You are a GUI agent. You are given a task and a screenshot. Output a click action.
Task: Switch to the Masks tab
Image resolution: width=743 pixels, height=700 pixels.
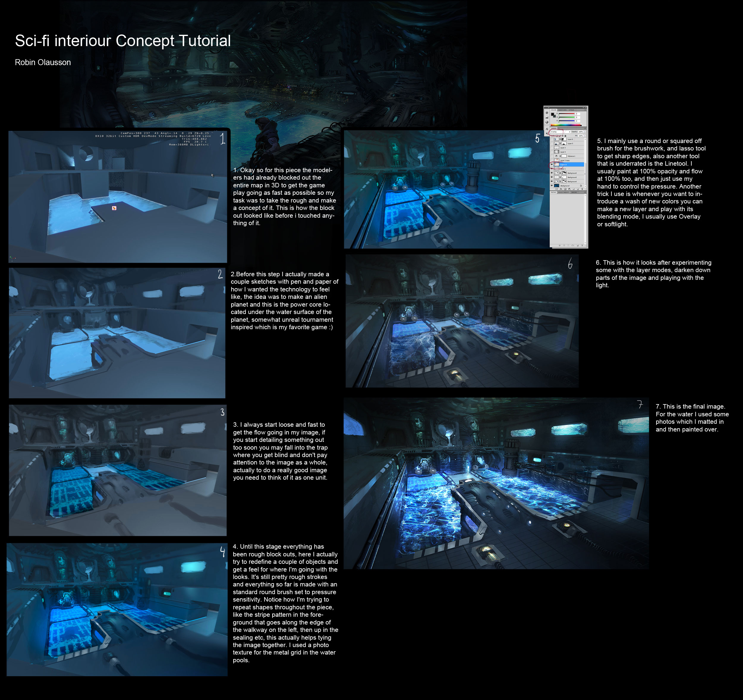574,193
